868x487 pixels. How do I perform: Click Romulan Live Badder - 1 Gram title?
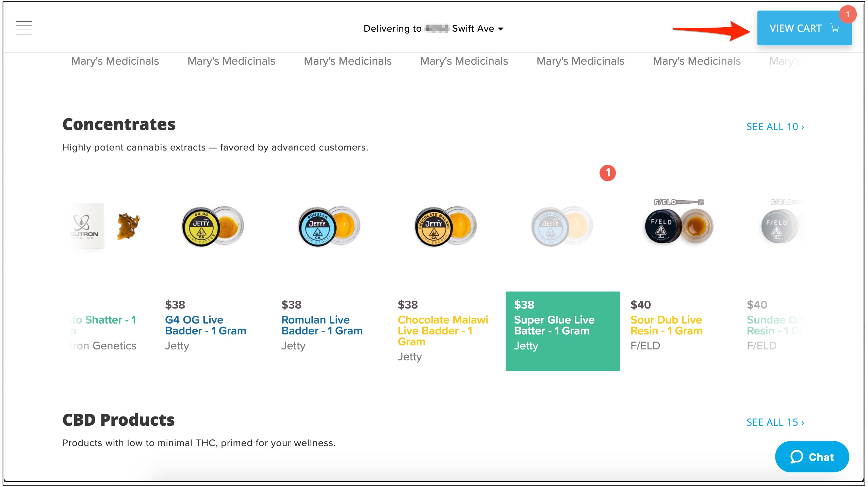pos(322,325)
